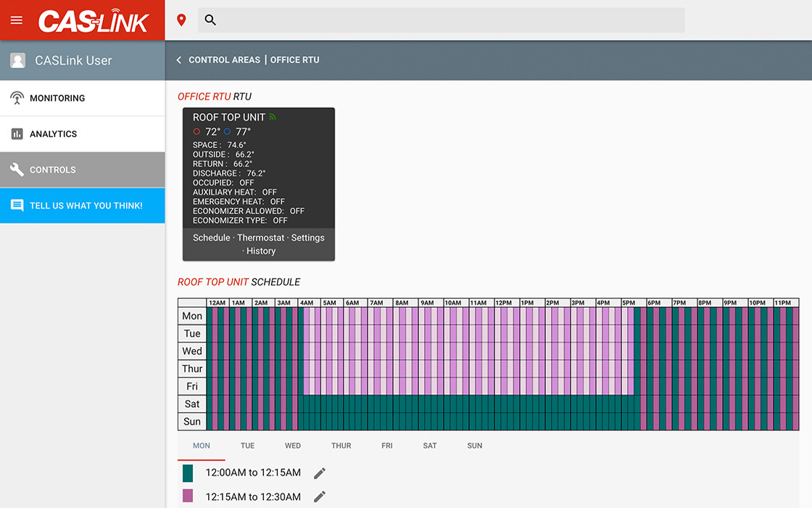Screen dimensions: 812x508
Task: Click teal swatch for 12:00AM to 12:15AM
Action: [x=188, y=472]
